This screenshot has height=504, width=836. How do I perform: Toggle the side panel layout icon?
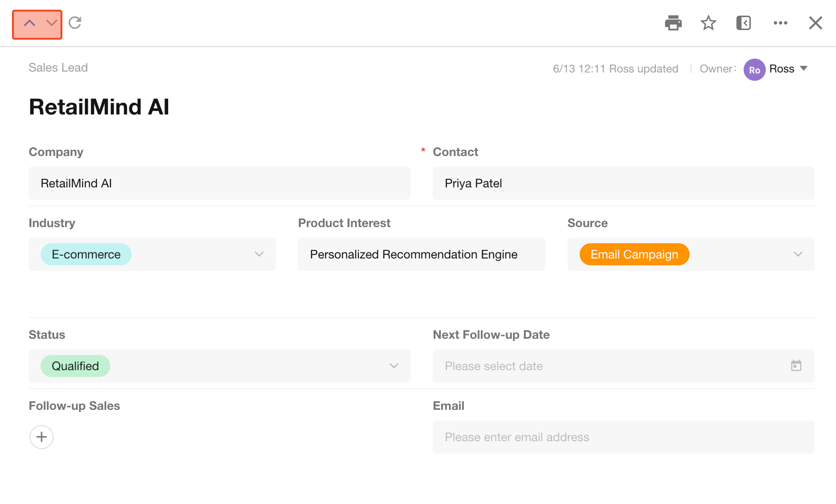point(743,23)
